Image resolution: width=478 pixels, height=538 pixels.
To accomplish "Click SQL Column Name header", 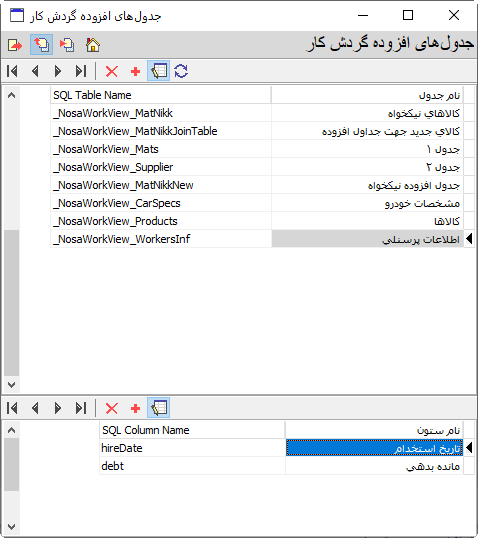I will pos(192,430).
